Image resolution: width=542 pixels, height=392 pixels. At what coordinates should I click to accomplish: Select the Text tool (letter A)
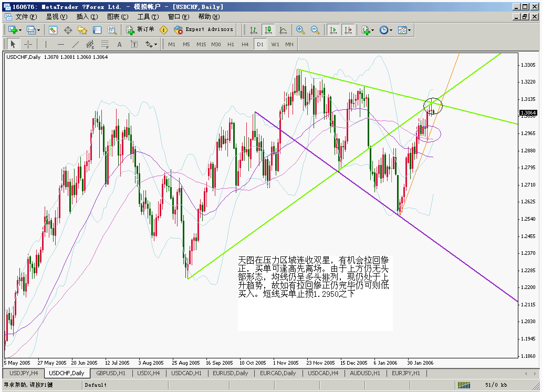coord(119,44)
